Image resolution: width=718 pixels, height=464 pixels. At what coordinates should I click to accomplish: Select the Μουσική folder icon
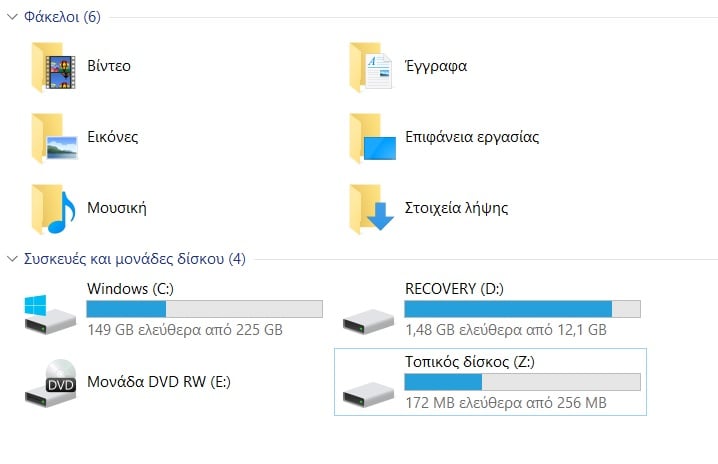pos(52,208)
